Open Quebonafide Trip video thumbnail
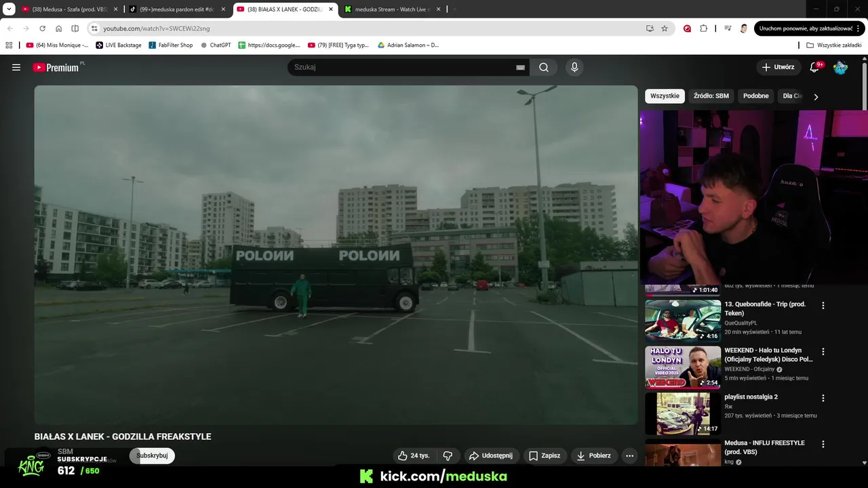This screenshot has height=488, width=868. [x=682, y=320]
